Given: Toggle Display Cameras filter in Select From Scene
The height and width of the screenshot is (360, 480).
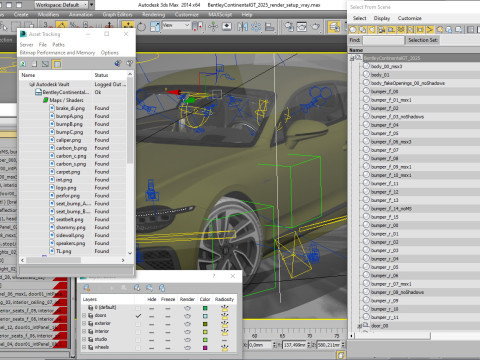Looking at the screenshot, I should (x=382, y=30).
